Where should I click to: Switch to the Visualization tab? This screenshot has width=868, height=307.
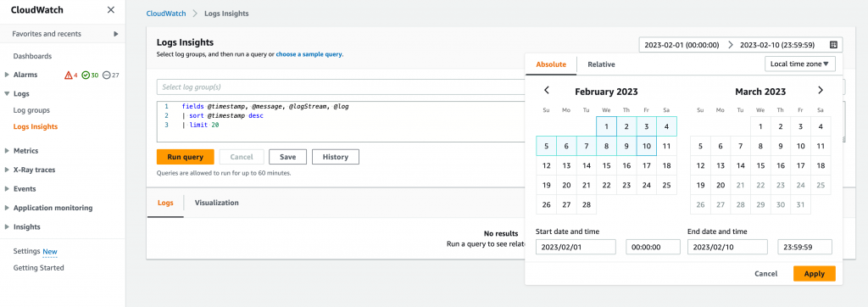[x=216, y=203]
